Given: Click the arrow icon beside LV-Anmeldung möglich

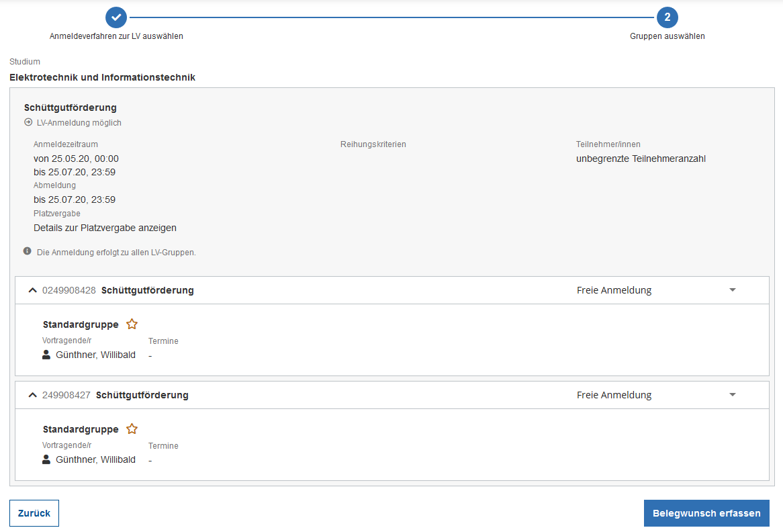Looking at the screenshot, I should [x=28, y=123].
